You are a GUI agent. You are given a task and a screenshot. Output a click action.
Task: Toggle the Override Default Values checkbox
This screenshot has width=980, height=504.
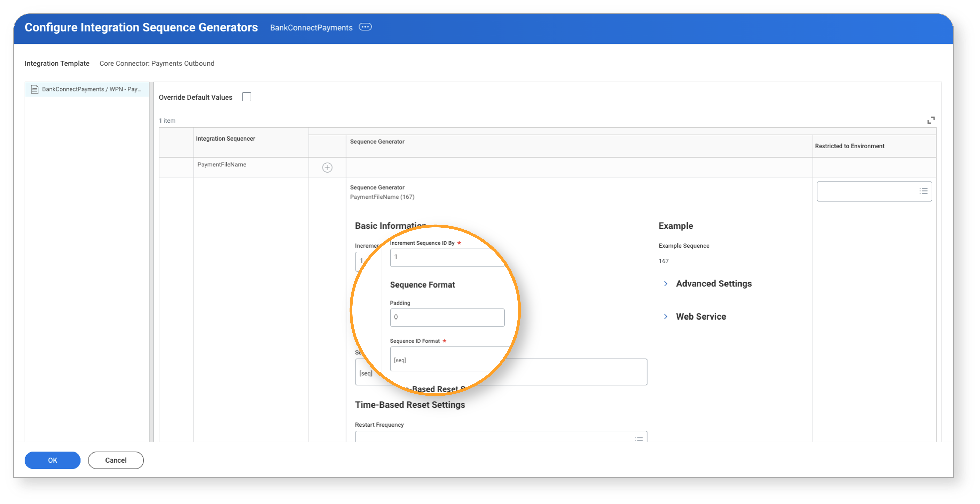point(246,97)
